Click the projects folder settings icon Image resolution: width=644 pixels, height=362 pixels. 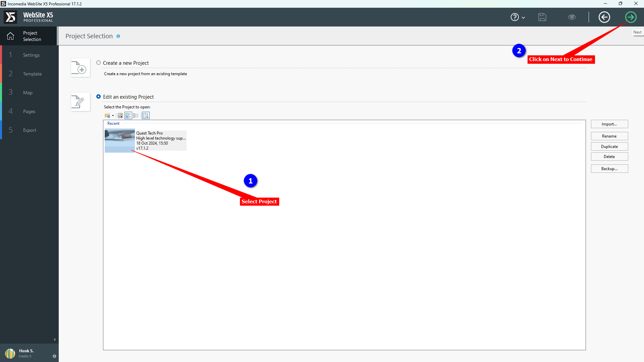coord(107,116)
